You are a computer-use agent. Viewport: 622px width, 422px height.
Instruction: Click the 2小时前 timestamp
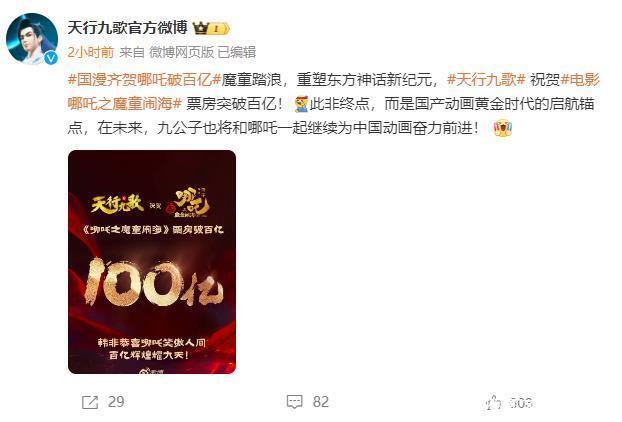(90, 52)
